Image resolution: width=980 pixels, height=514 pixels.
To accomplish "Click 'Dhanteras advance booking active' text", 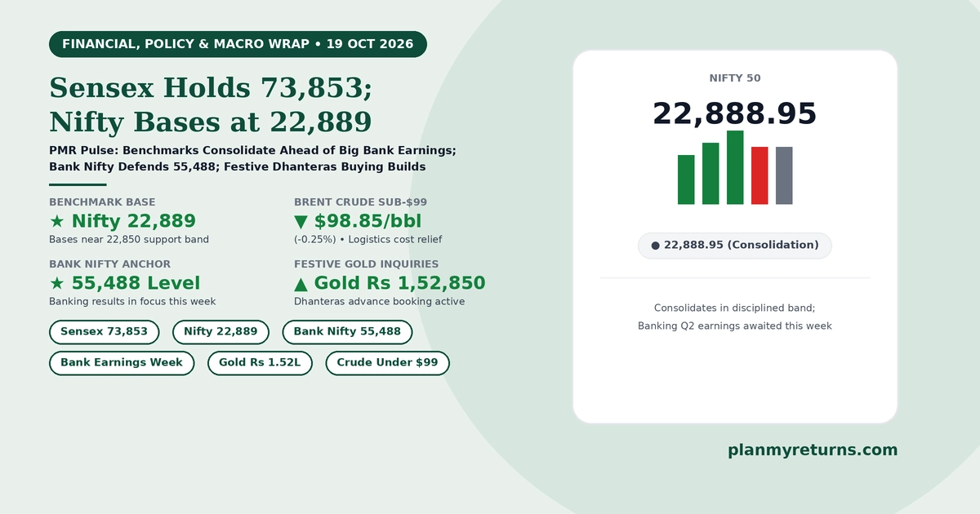I will 379,302.
